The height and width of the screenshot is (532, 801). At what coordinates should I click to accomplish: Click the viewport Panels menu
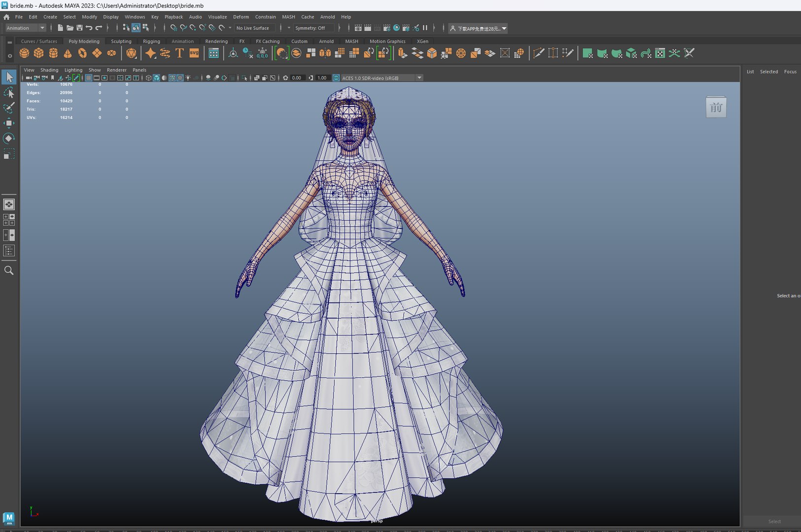139,70
